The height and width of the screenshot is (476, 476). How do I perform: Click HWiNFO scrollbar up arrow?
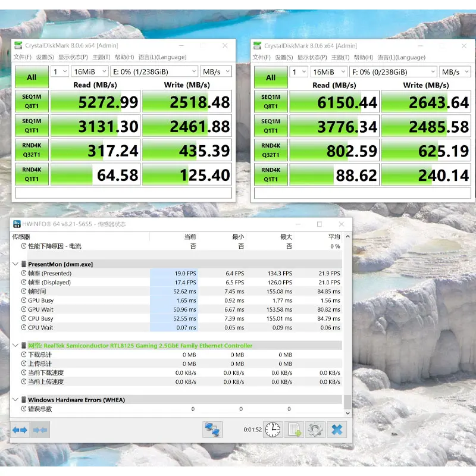click(348, 236)
